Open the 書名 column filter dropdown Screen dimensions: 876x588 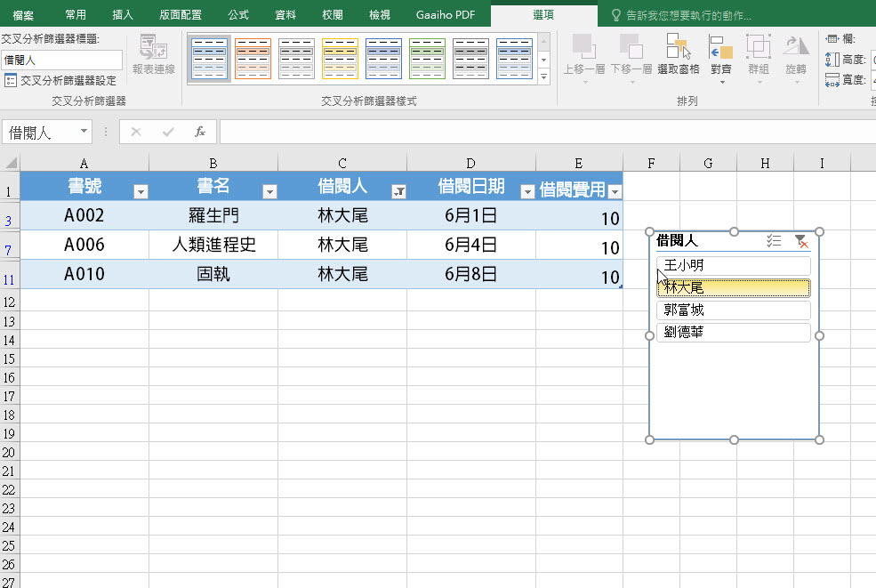(269, 191)
